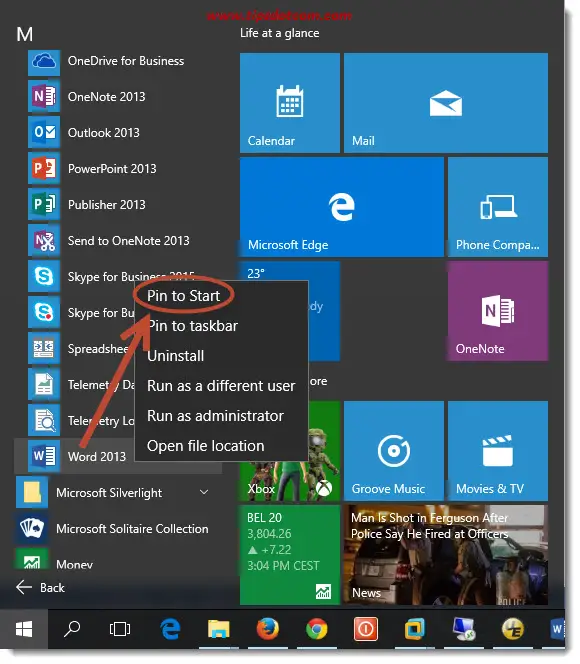Open the remote desktop monitor taskbar icon
Viewport: 580px width, 664px height.
(464, 629)
